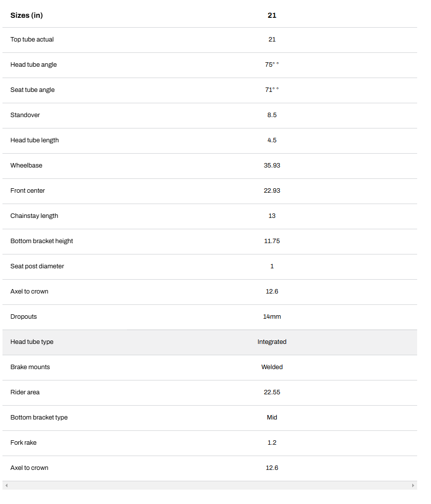The width and height of the screenshot is (431, 504).
Task: Click the horizontal scrollbar right arrow
Action: (x=413, y=486)
